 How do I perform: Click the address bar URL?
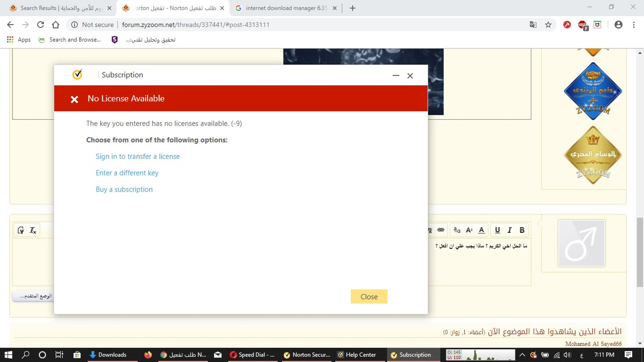(x=196, y=25)
